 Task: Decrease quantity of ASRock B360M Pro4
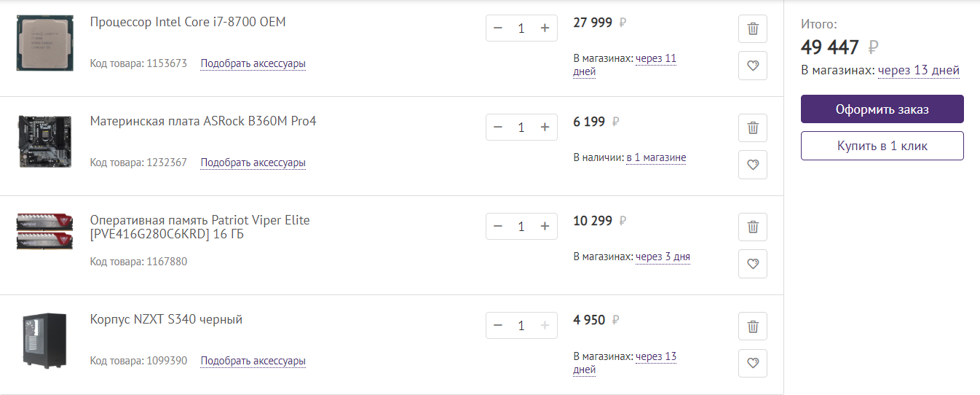(x=498, y=128)
